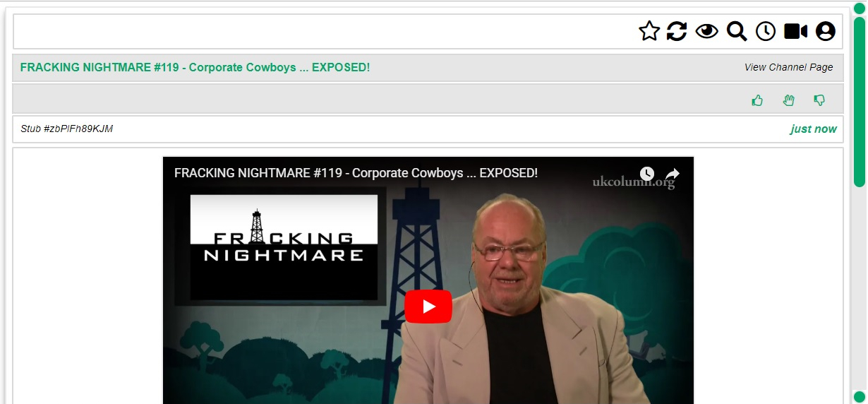
Task: Click the green dot at scrollbar bottom
Action: click(x=860, y=396)
